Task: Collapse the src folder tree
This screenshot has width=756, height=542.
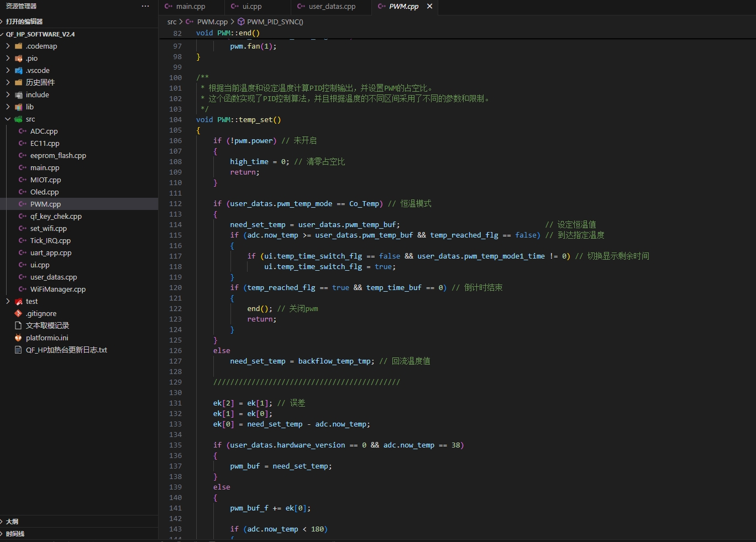Action: click(8, 119)
